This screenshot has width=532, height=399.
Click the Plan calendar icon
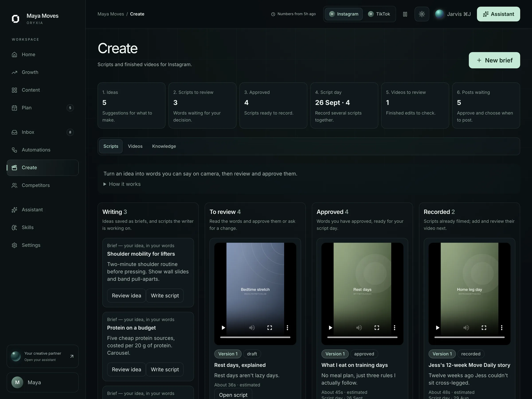click(14, 108)
